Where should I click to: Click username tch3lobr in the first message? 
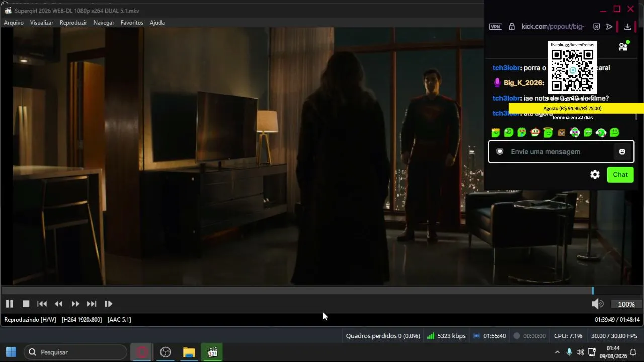(x=506, y=68)
